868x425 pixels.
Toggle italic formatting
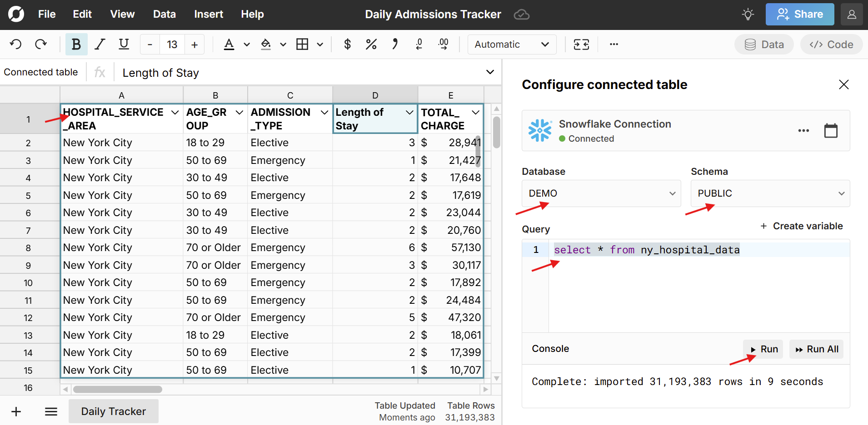(100, 44)
